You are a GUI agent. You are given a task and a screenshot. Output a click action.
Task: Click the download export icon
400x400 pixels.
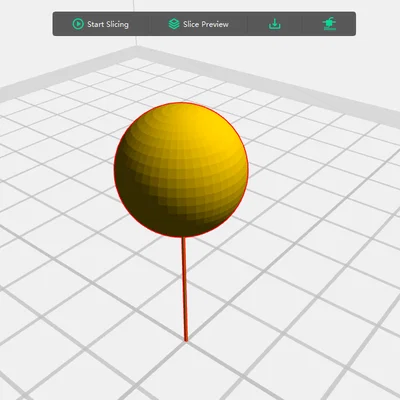point(275,24)
